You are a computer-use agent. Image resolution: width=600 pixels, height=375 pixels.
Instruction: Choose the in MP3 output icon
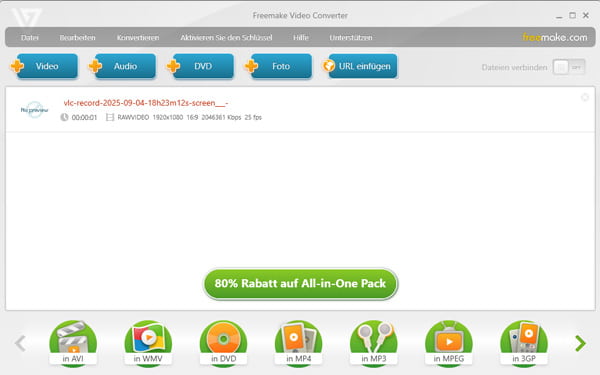click(x=374, y=343)
